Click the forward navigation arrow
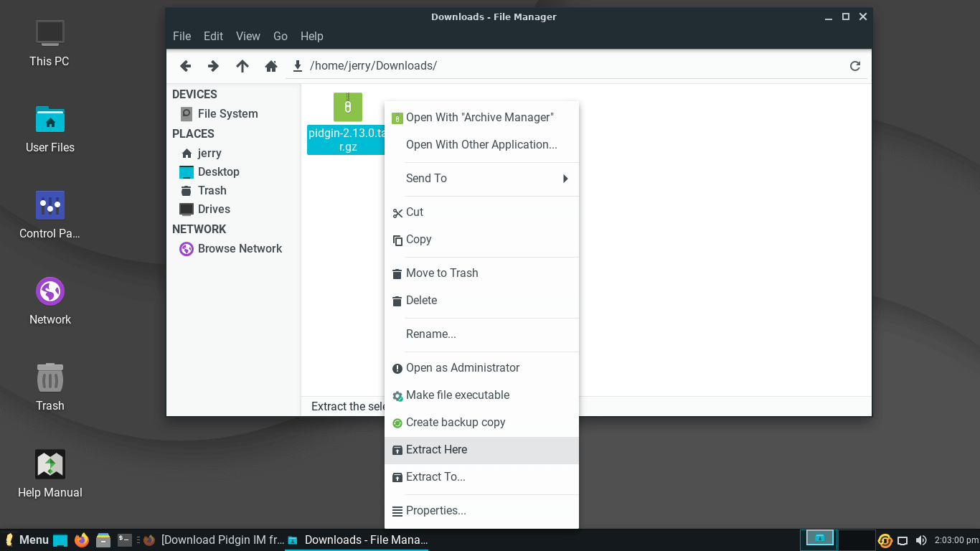Screen dimensions: 980x551 pyautogui.click(x=213, y=66)
